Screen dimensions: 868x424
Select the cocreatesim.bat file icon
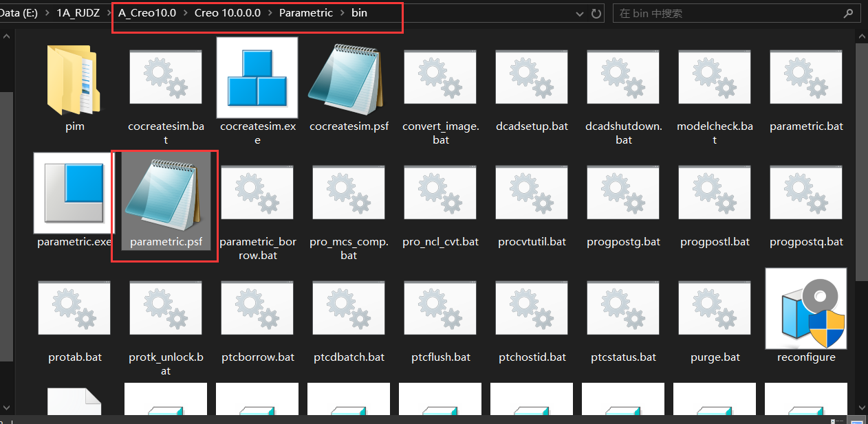point(166,78)
